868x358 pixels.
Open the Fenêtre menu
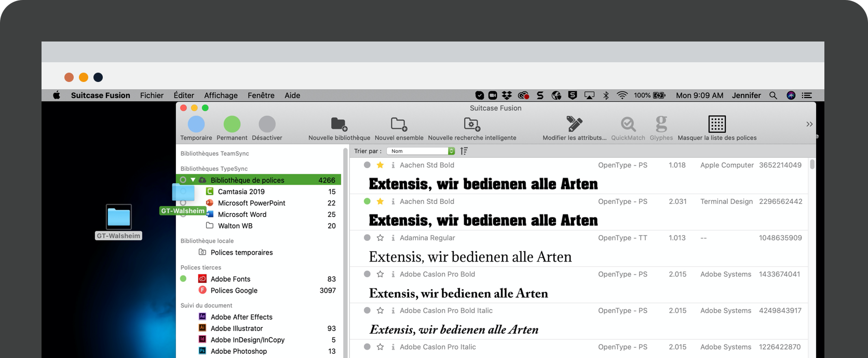click(x=261, y=95)
